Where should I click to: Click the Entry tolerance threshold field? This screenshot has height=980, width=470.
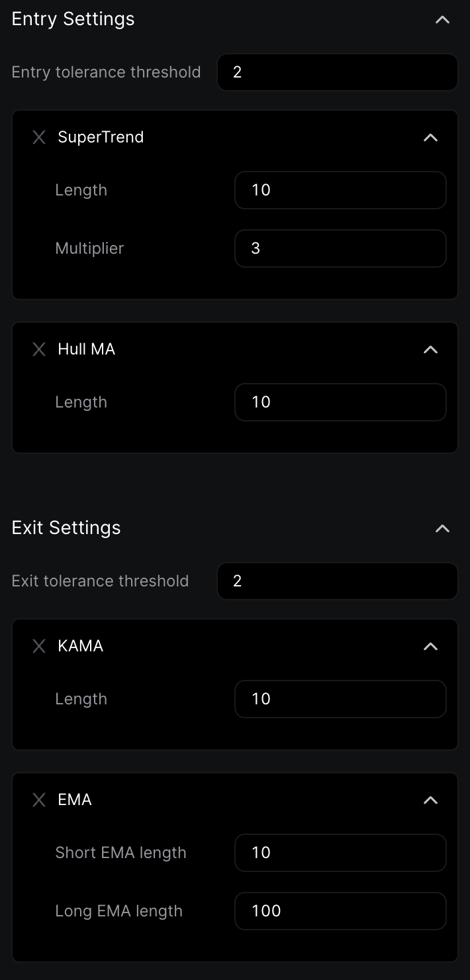[338, 72]
